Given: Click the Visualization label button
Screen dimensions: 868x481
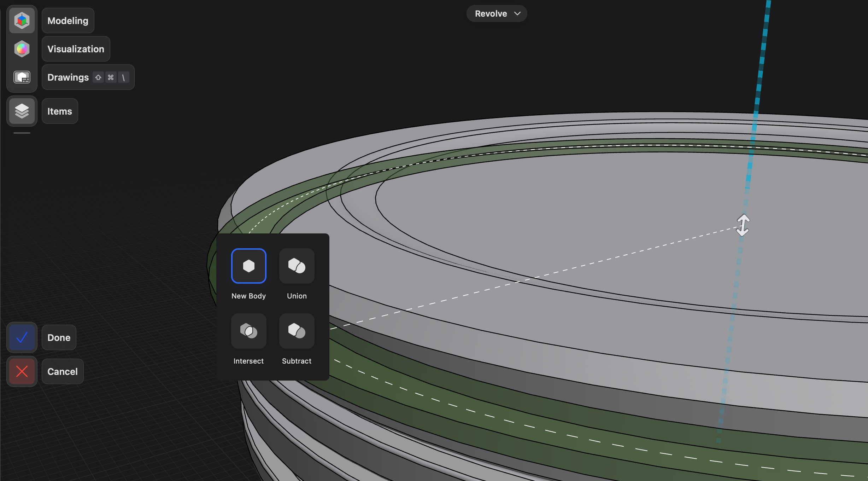Looking at the screenshot, I should [x=76, y=49].
